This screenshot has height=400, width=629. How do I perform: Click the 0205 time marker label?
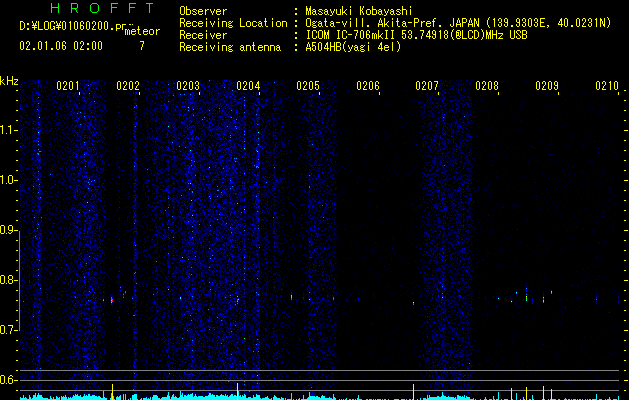[x=308, y=86]
